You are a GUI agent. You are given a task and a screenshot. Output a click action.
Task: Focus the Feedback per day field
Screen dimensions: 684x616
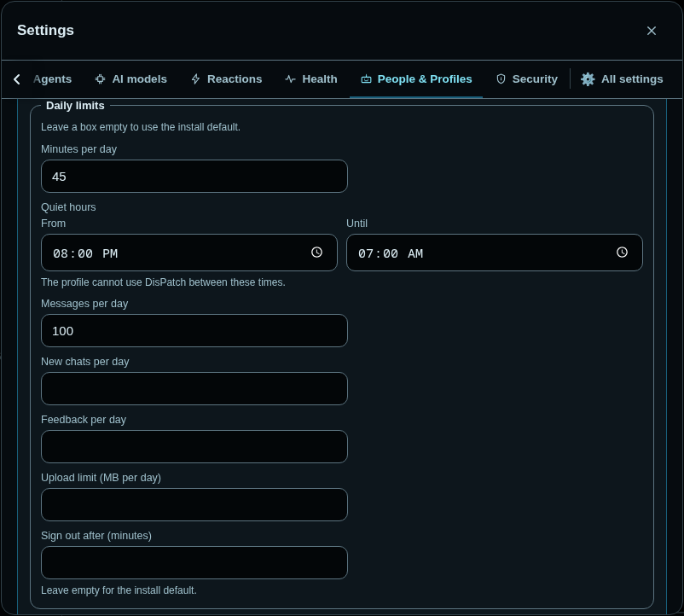coord(194,447)
